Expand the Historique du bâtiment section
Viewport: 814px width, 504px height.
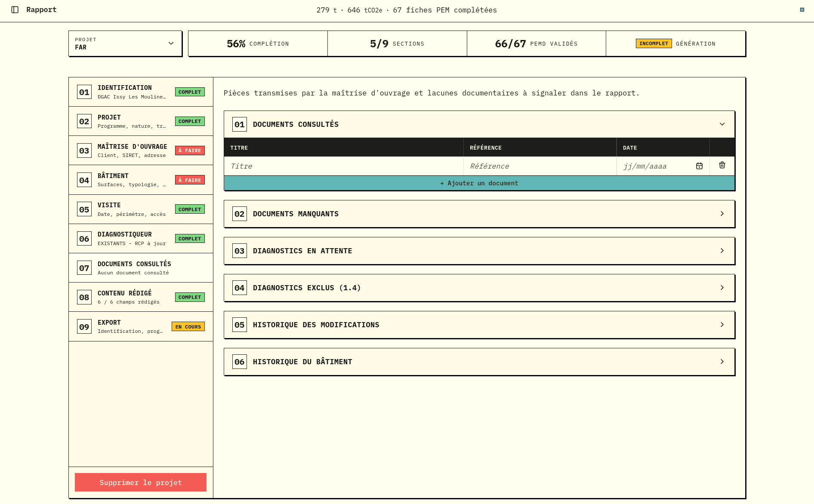479,362
